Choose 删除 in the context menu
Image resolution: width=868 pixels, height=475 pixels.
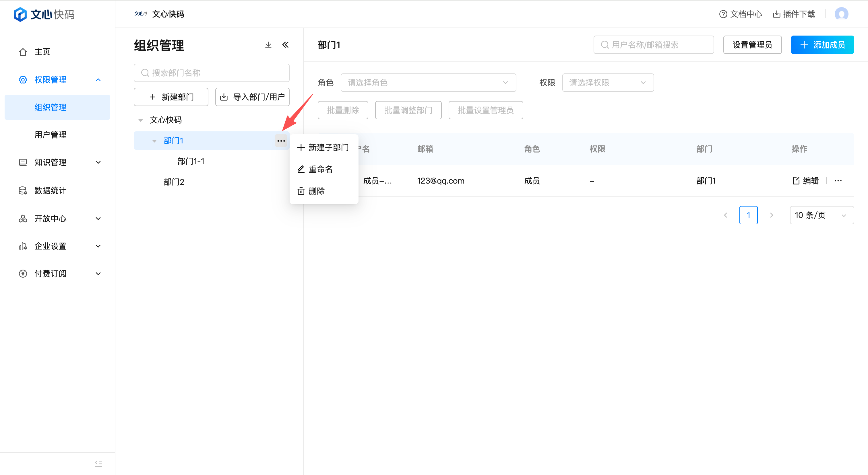click(316, 191)
